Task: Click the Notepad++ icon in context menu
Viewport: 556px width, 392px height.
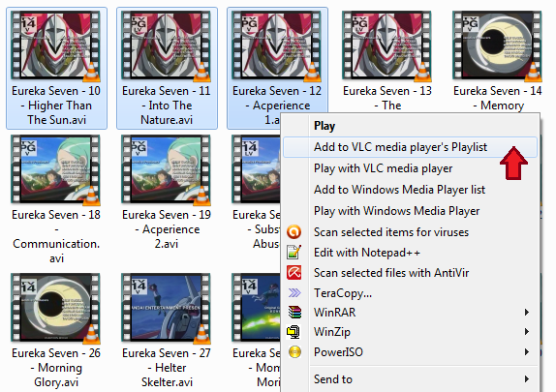Action: [294, 252]
